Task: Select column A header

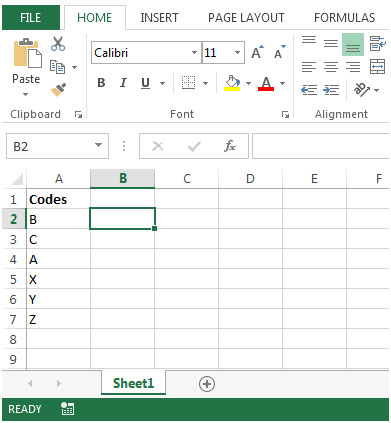Action: [x=59, y=179]
